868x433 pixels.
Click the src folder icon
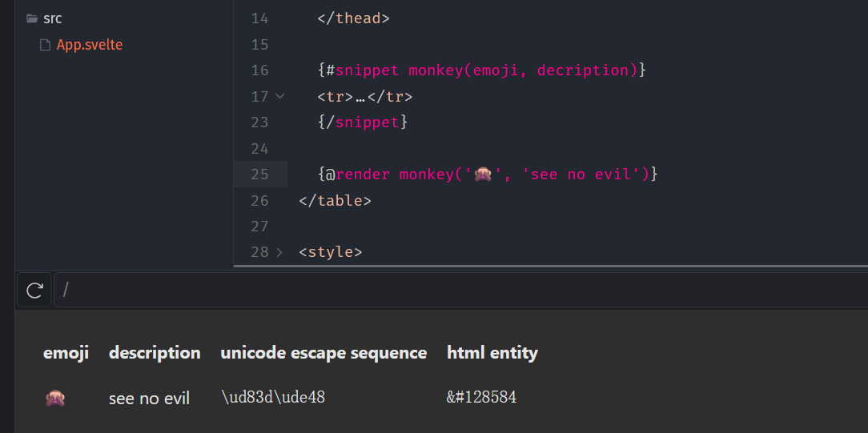(x=32, y=18)
